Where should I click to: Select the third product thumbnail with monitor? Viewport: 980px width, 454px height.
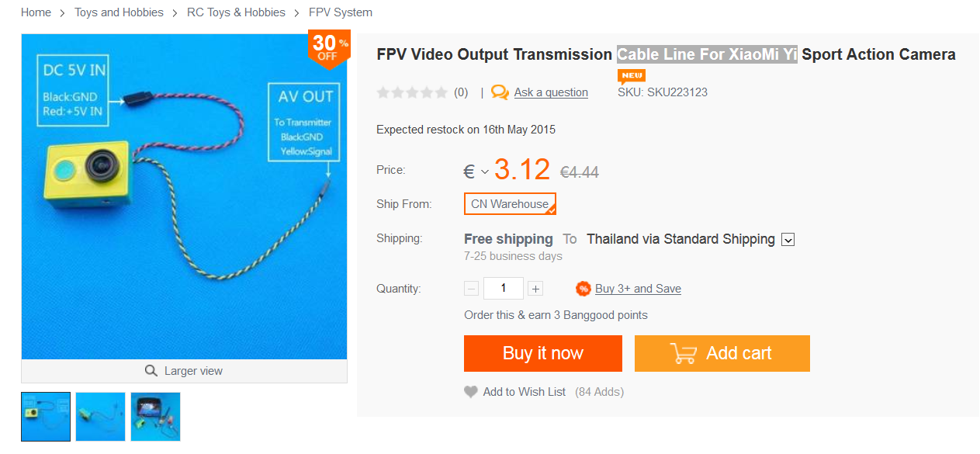tap(155, 417)
